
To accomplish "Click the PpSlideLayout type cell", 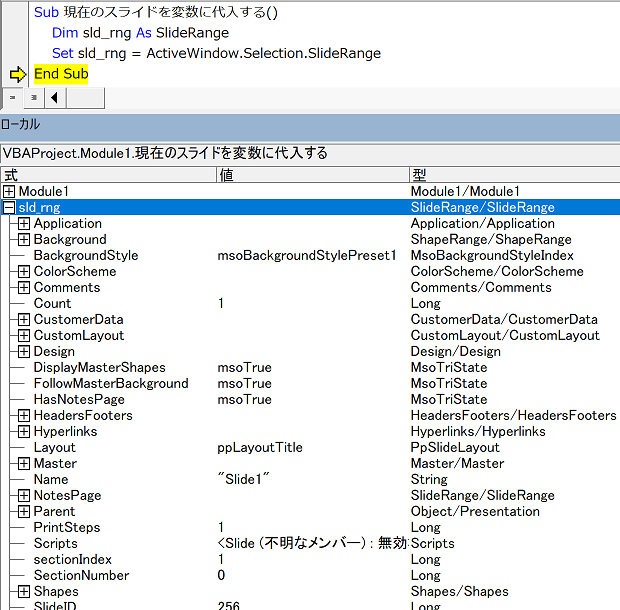I will click(x=455, y=448).
